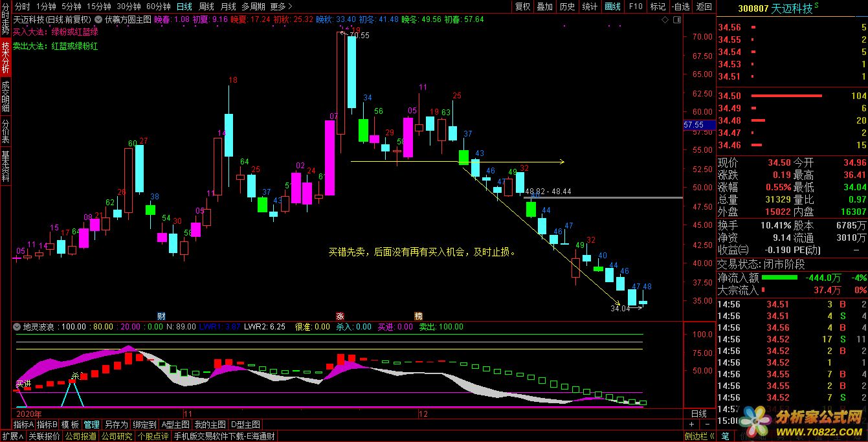
Task: Click the 榜 marker below the chart
Action: click(418, 316)
